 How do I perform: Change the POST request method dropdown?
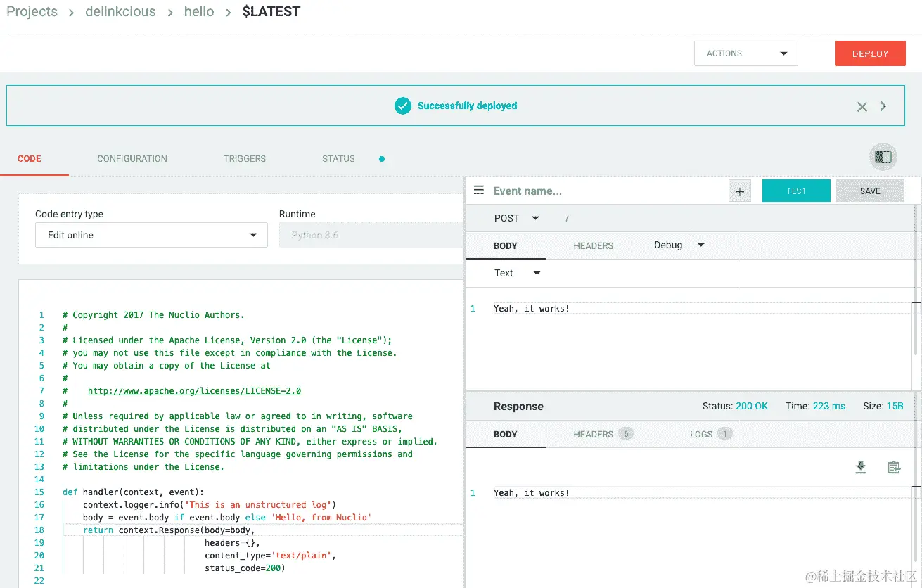(x=517, y=218)
